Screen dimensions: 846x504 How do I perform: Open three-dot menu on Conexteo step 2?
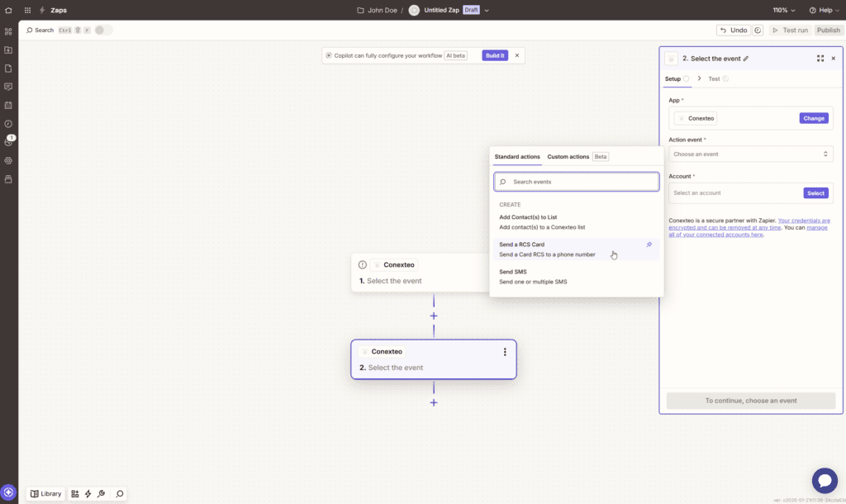click(x=505, y=352)
